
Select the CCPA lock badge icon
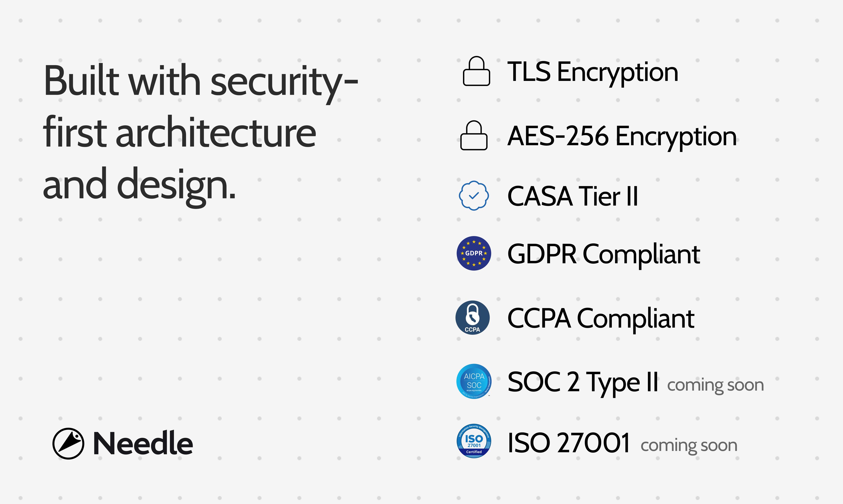tap(472, 318)
